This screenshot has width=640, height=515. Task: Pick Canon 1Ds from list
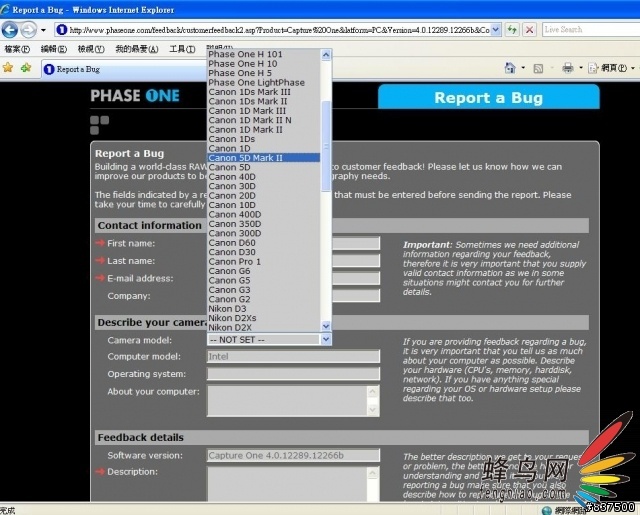264,139
